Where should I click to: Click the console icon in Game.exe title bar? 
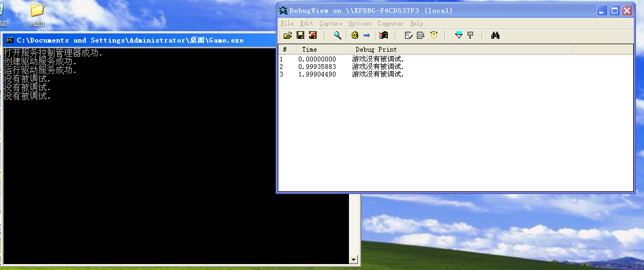click(9, 40)
